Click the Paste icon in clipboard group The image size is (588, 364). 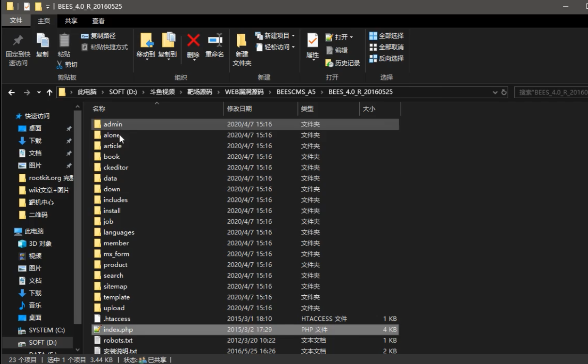pos(64,41)
